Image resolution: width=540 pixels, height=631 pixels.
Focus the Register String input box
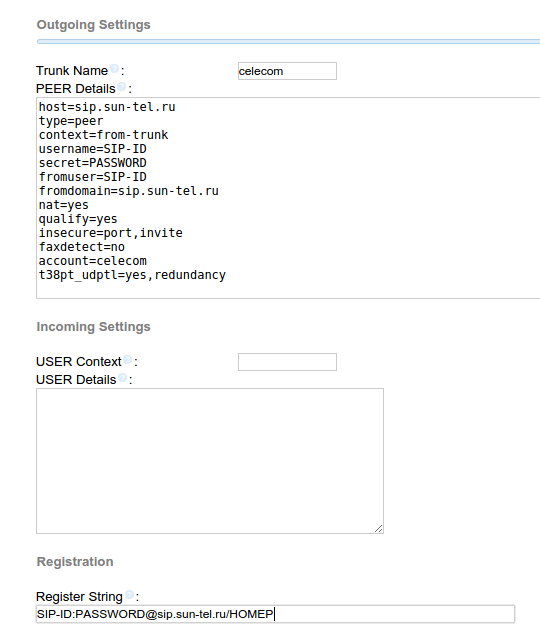(x=275, y=614)
